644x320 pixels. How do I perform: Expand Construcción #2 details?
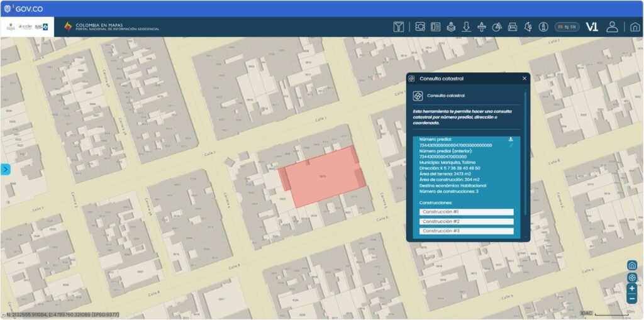coord(466,221)
